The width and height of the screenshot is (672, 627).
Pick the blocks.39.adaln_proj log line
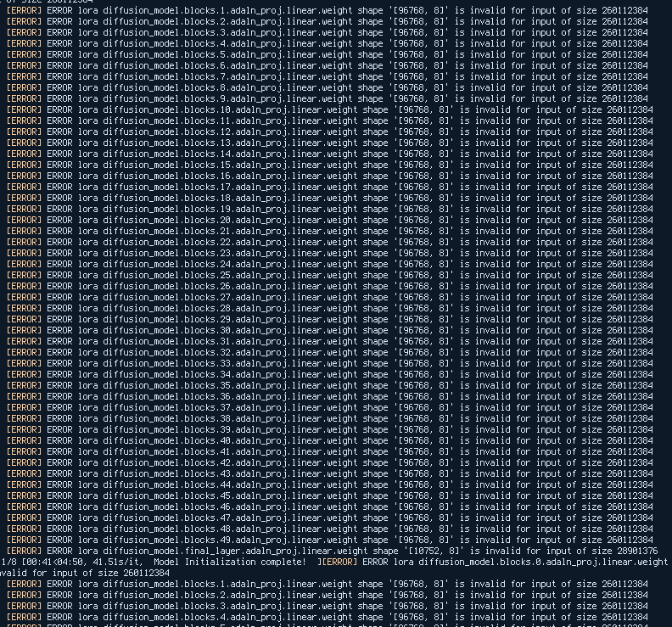pos(329,430)
